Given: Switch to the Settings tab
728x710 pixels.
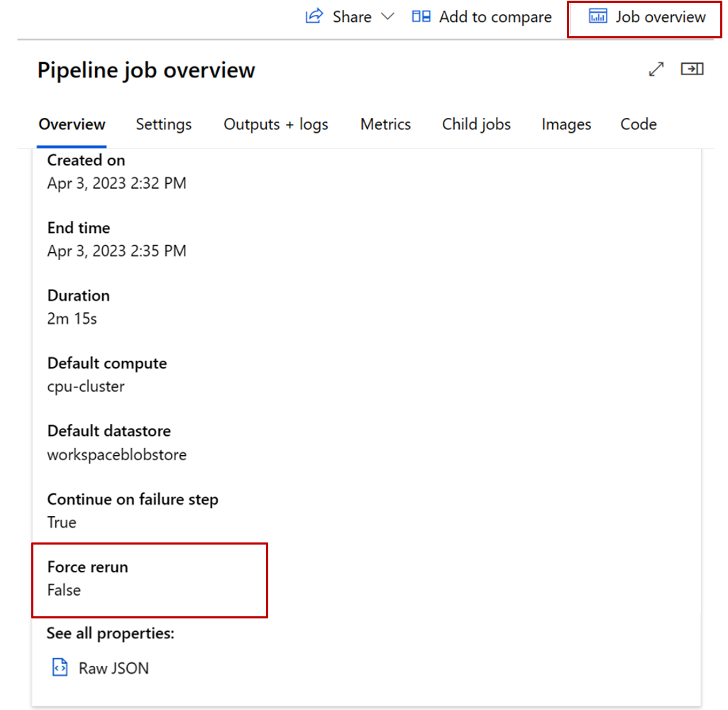Looking at the screenshot, I should tap(164, 124).
